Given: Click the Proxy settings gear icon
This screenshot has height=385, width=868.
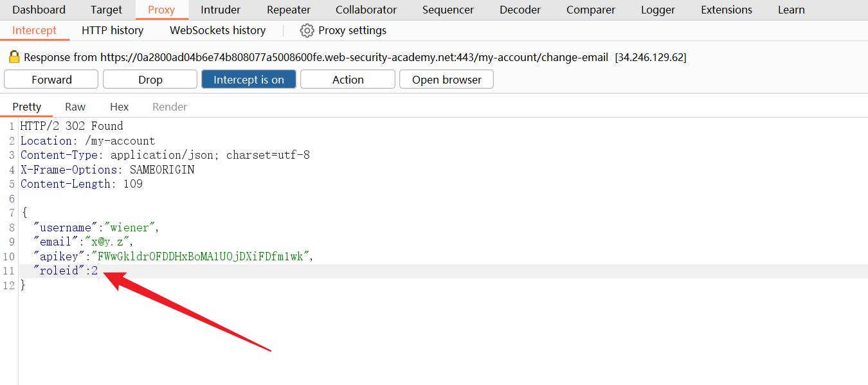Looking at the screenshot, I should click(307, 30).
